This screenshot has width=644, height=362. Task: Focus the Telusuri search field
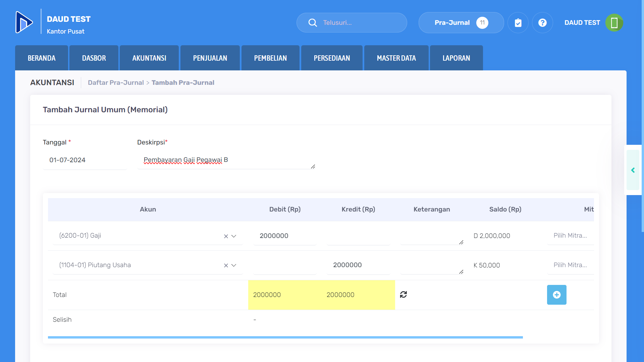pyautogui.click(x=352, y=22)
